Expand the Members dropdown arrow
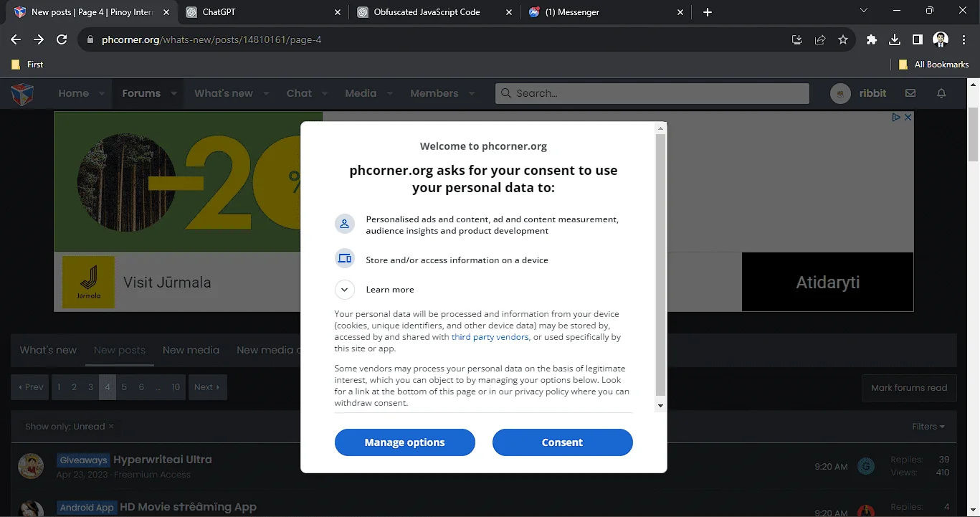Screen dimensions: 980x517 (x=472, y=93)
